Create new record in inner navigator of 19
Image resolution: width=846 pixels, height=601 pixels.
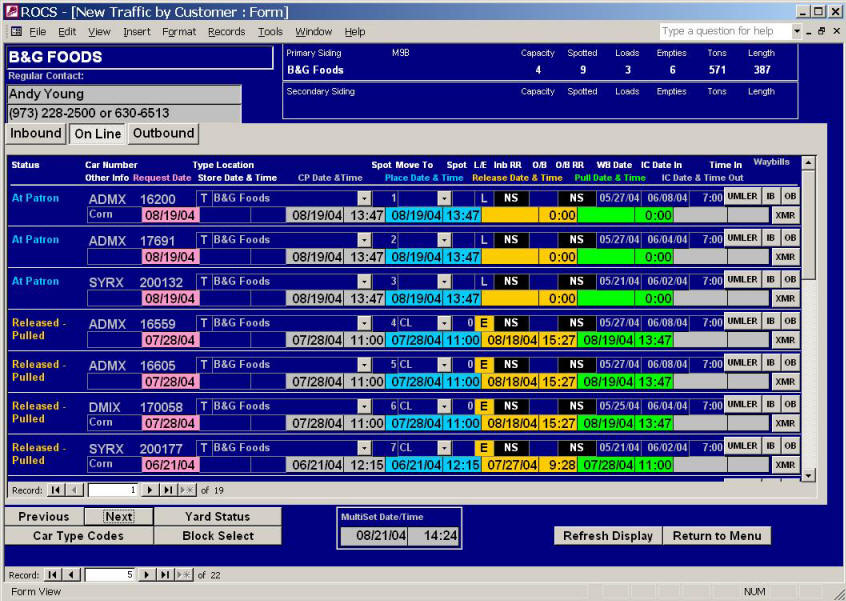[x=187, y=490]
